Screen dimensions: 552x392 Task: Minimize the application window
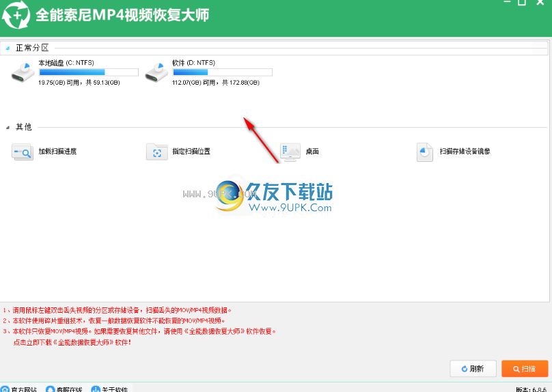click(x=507, y=2)
